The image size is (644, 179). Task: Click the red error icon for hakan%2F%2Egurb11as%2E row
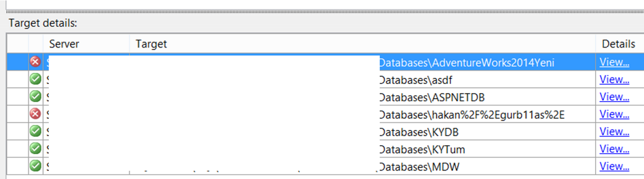[35, 114]
